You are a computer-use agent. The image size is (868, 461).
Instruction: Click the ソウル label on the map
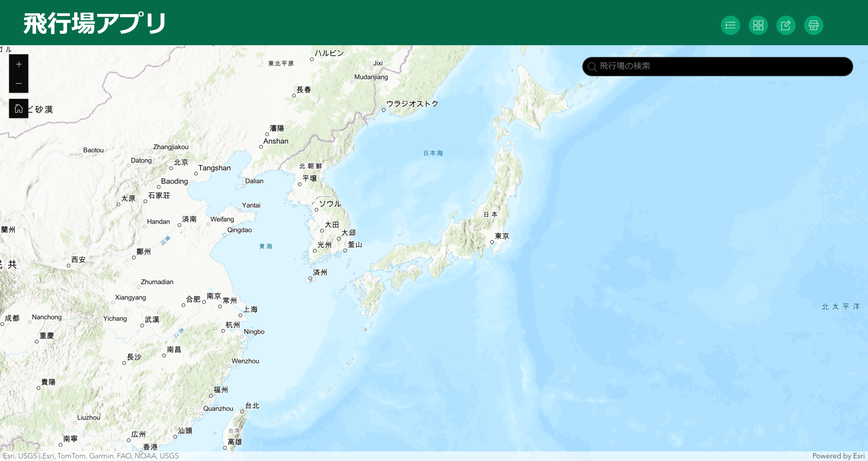330,204
